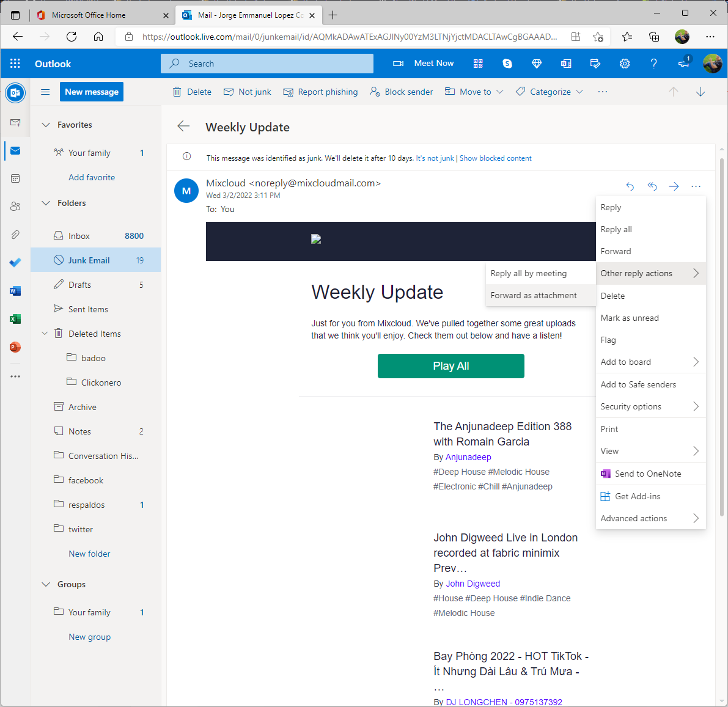Click Show blocked content link

tap(495, 158)
